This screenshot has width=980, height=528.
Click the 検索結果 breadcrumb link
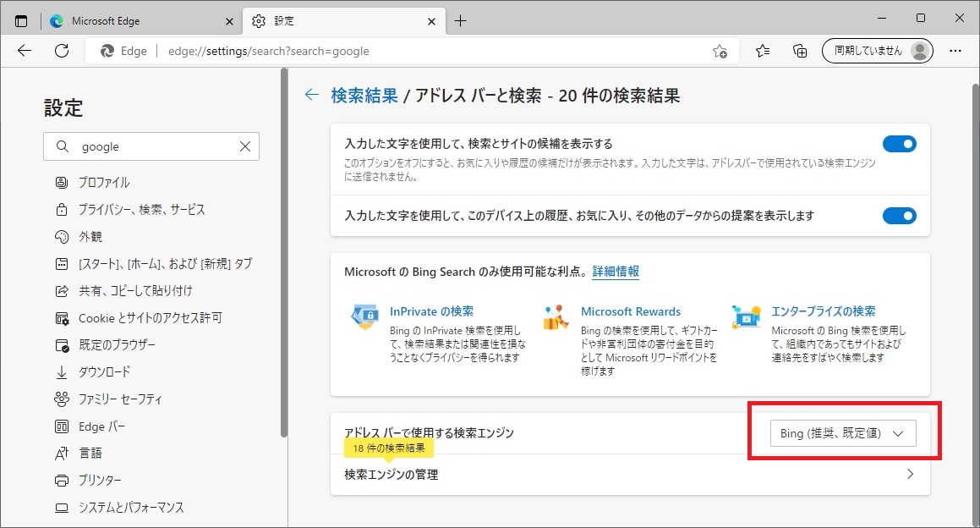pyautogui.click(x=364, y=96)
